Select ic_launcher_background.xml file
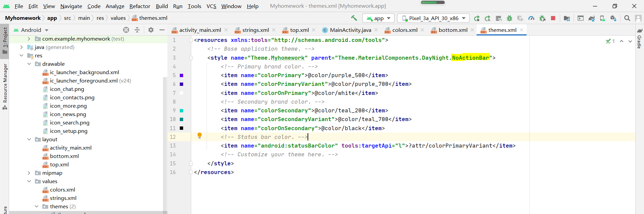 (x=84, y=72)
